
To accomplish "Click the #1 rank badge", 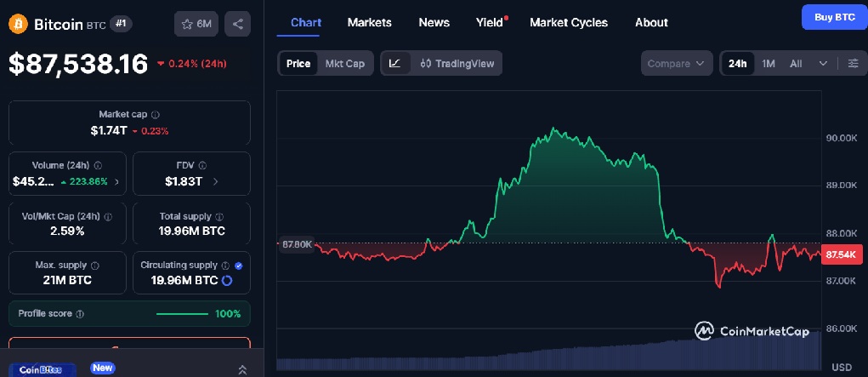I will pos(121,24).
